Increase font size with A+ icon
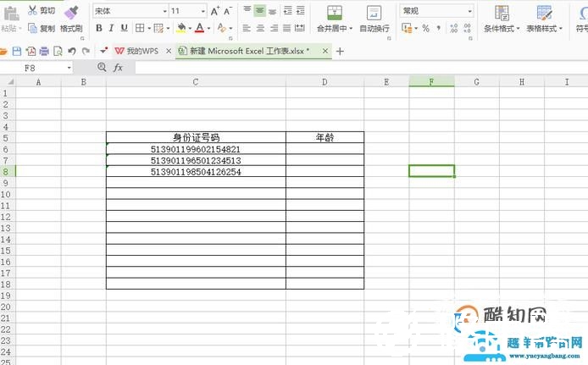Screen dimensions: 588x365 [x=215, y=11]
